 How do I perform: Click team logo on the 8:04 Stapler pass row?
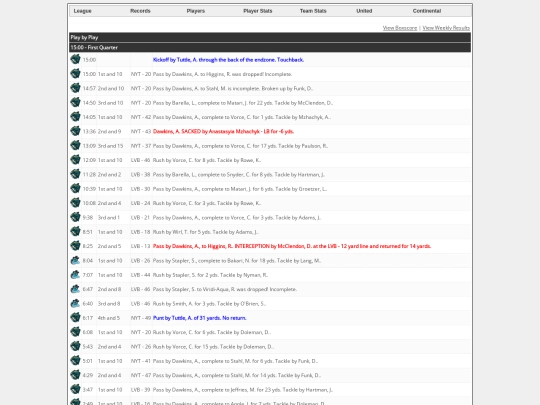[75, 260]
